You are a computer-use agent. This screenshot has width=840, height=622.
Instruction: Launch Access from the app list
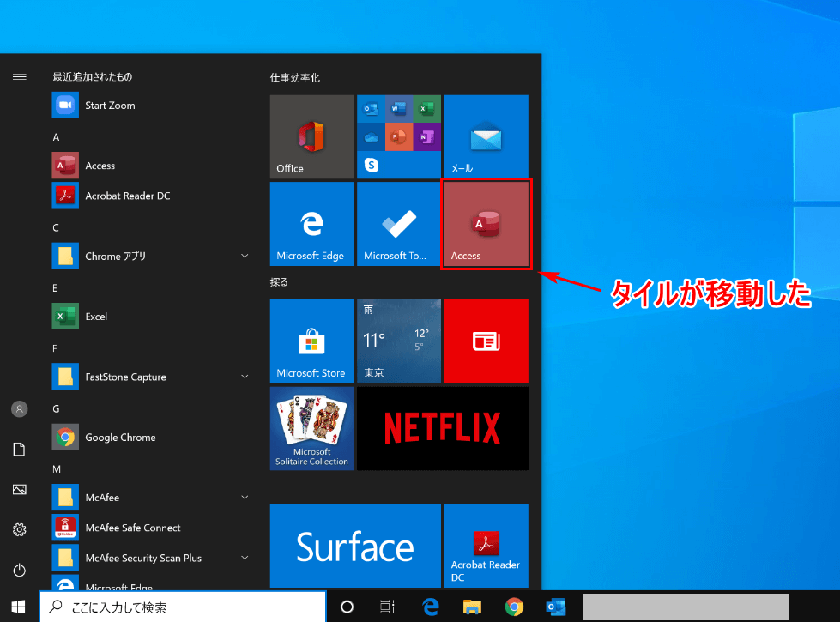150,166
